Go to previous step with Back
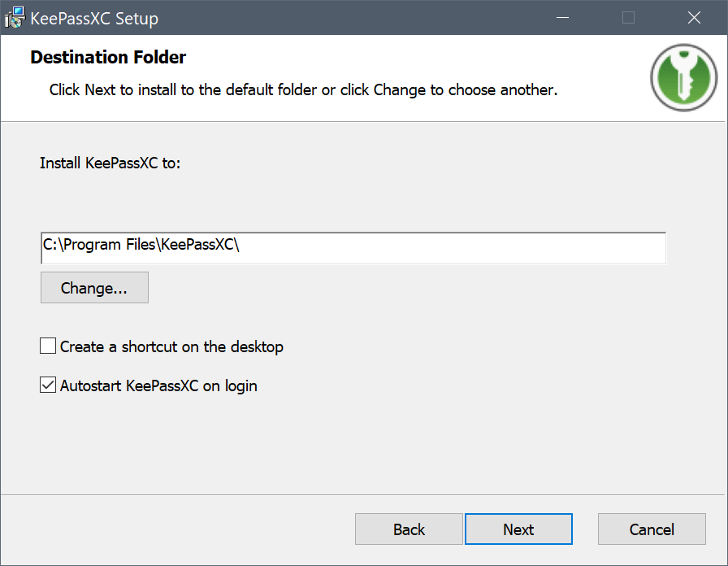Image resolution: width=728 pixels, height=566 pixels. (x=409, y=529)
